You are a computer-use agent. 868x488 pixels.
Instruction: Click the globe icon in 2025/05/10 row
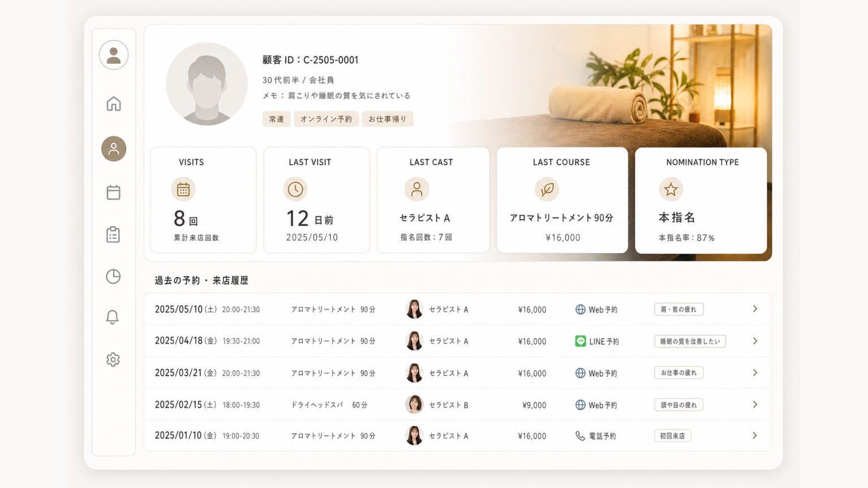click(x=580, y=310)
